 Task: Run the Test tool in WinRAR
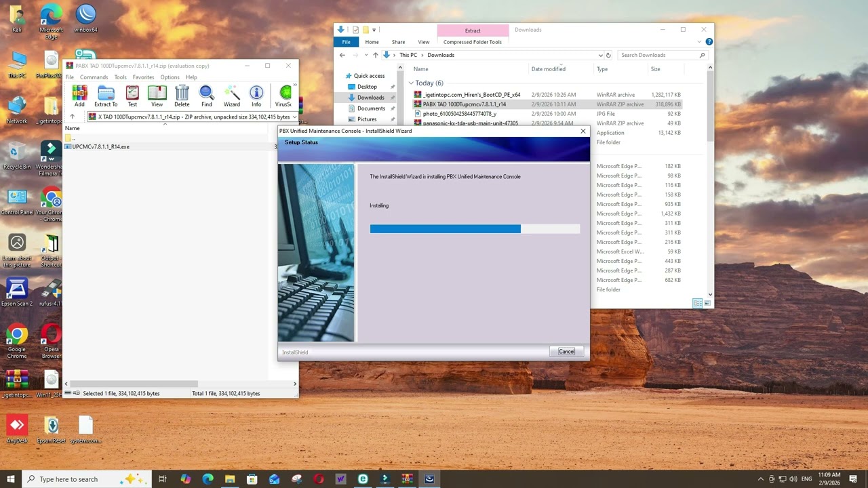pyautogui.click(x=132, y=96)
